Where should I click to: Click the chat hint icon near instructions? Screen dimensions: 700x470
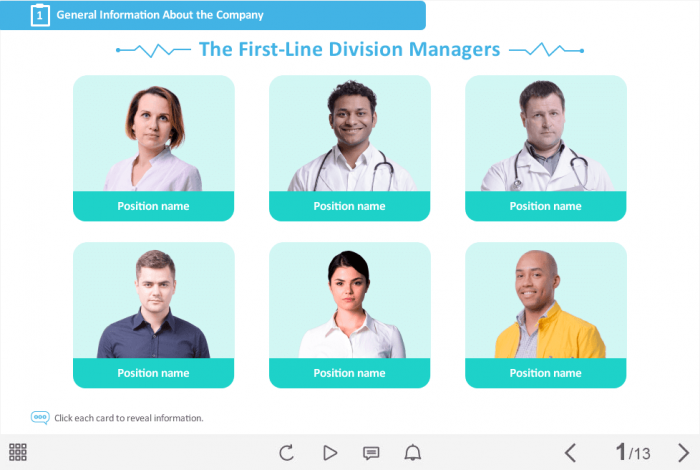pyautogui.click(x=40, y=418)
